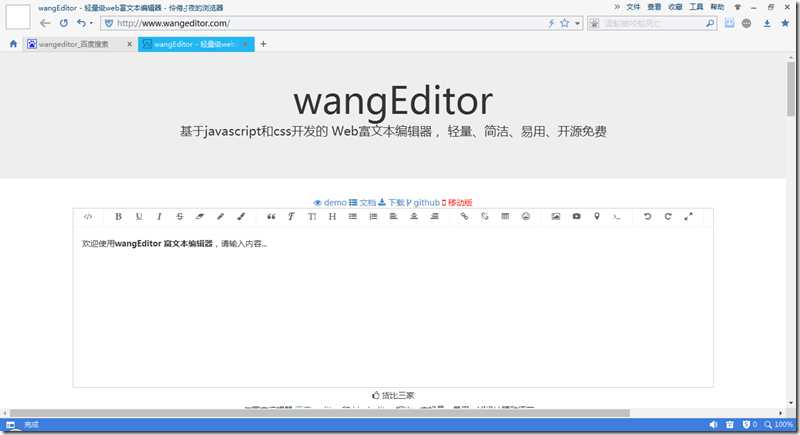Image resolution: width=800 pixels, height=435 pixels.
Task: Insert a table with the grid icon
Action: coord(505,217)
